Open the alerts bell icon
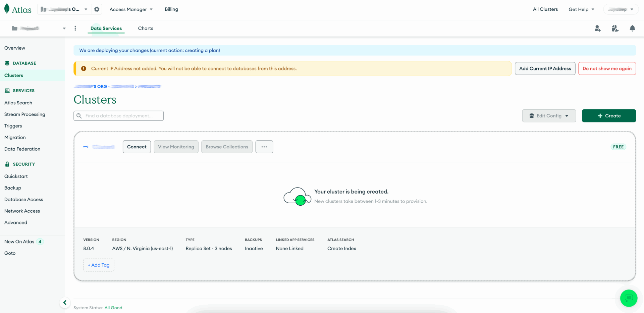644x313 pixels. (x=632, y=29)
